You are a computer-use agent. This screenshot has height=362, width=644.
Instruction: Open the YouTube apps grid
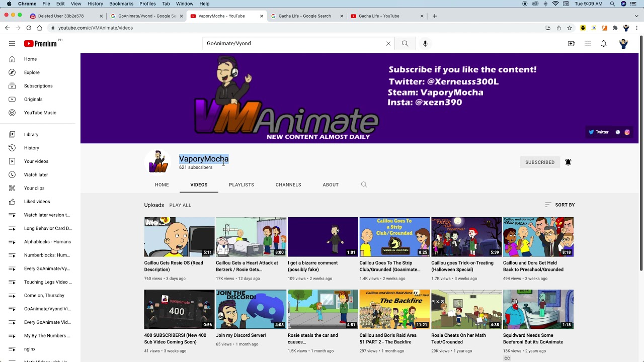[x=588, y=44]
